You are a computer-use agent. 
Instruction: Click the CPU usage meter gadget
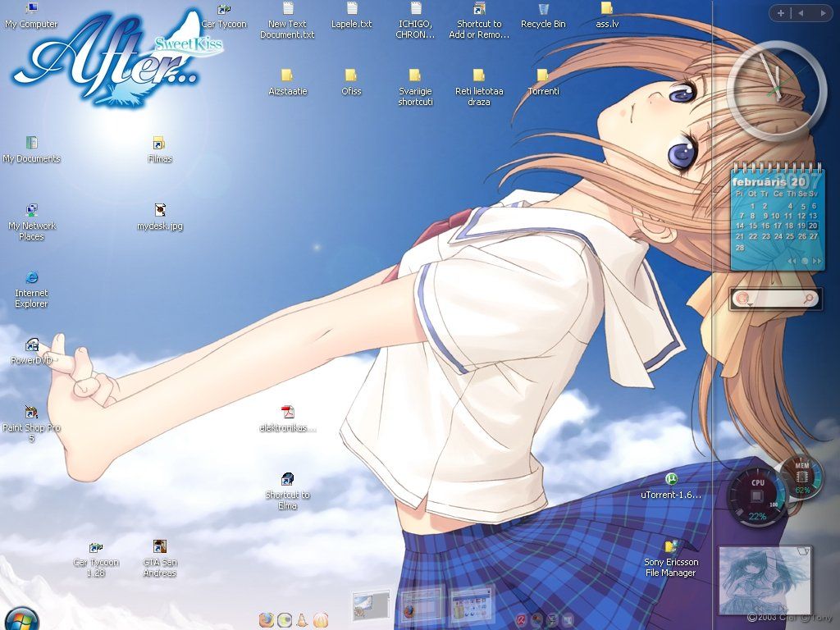[756, 496]
